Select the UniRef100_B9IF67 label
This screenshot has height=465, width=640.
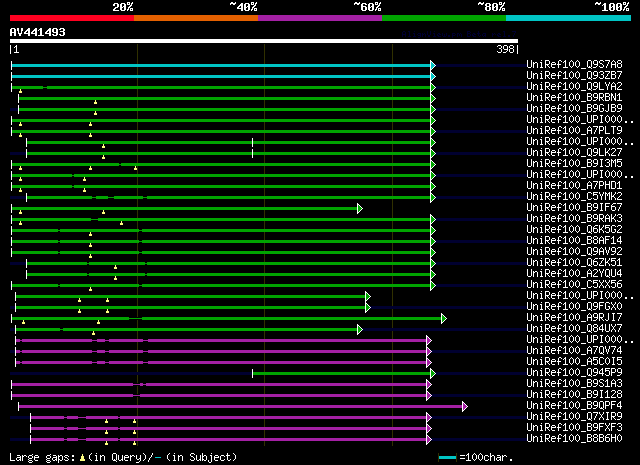tap(574, 207)
